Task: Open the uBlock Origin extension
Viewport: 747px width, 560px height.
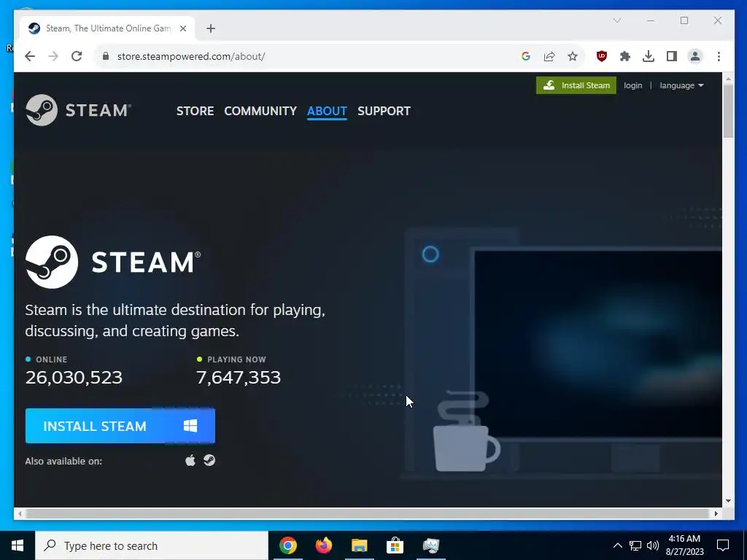Action: coord(602,56)
